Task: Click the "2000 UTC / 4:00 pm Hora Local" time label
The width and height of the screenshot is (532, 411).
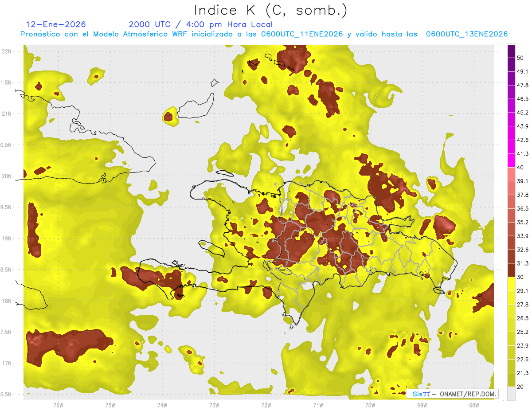Action: [201, 24]
